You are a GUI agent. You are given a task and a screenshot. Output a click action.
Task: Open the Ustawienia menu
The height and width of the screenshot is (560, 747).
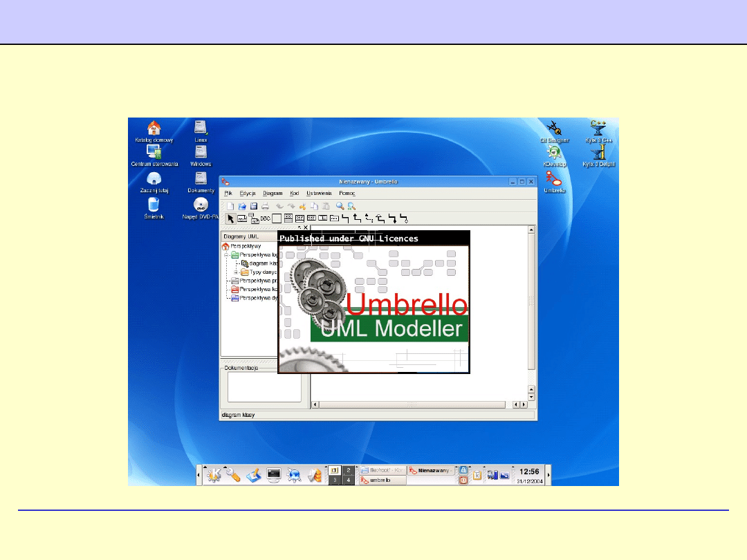pos(319,194)
